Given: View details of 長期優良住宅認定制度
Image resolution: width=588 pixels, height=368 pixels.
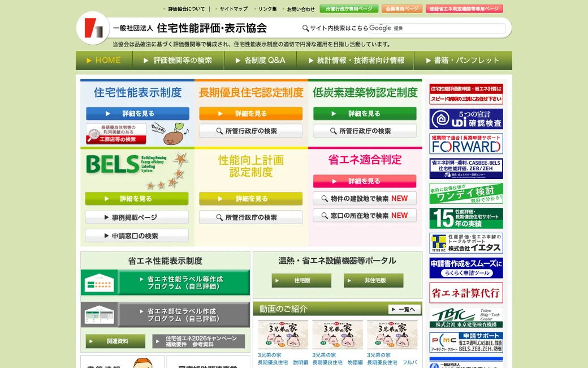Looking at the screenshot, I should click(x=251, y=113).
